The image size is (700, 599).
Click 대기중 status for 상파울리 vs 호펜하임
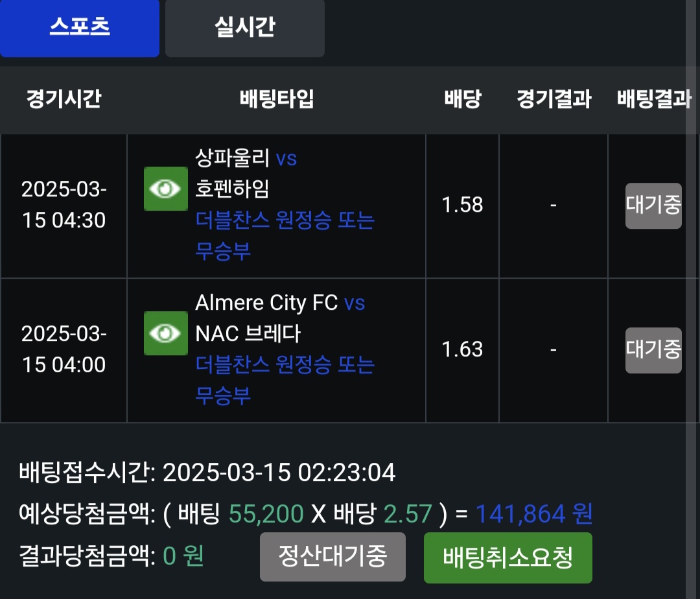point(653,206)
